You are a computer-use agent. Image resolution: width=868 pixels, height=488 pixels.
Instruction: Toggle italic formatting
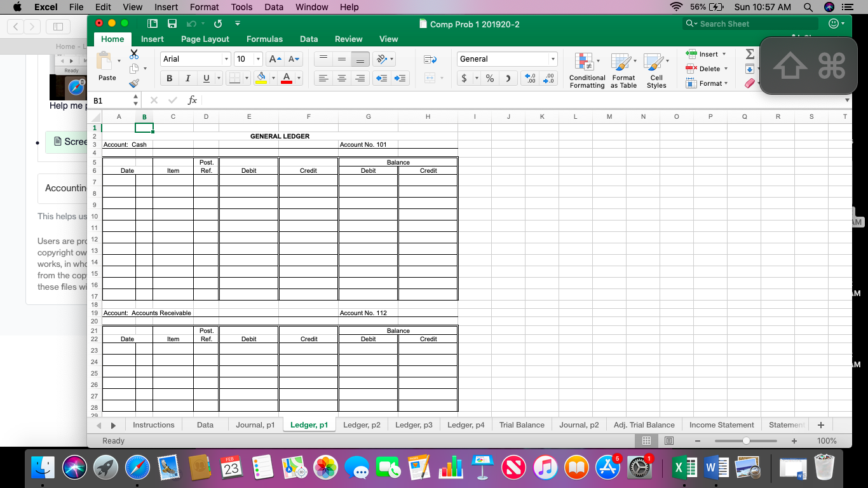(x=186, y=78)
